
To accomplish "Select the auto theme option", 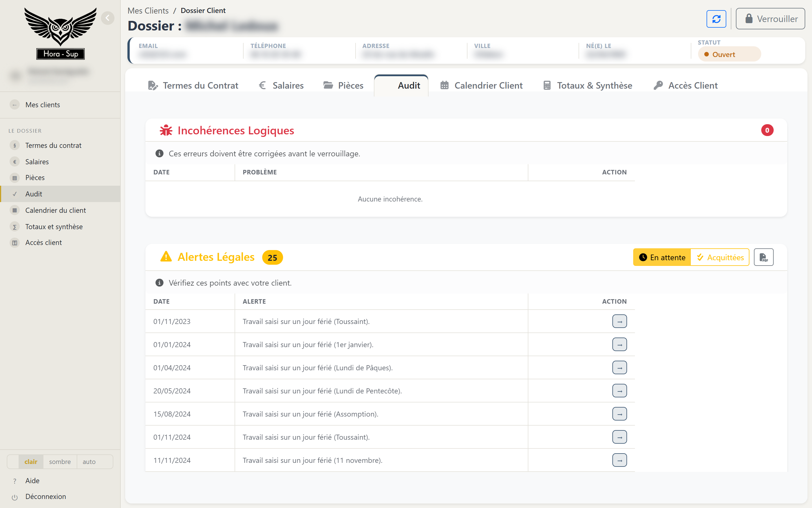I will [89, 462].
